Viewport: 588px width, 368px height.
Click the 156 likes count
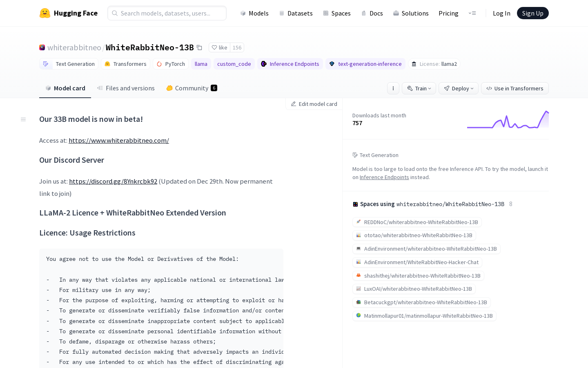[x=237, y=47]
